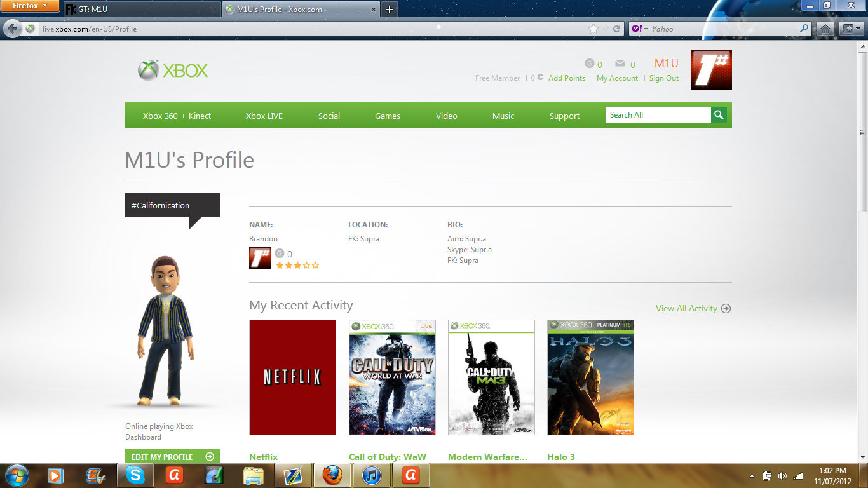Click the Call of Duty: WaW title link

(388, 457)
